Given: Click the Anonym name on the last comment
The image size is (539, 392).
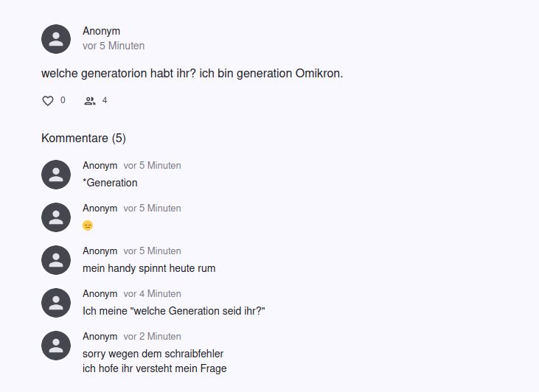Looking at the screenshot, I should click(100, 337).
